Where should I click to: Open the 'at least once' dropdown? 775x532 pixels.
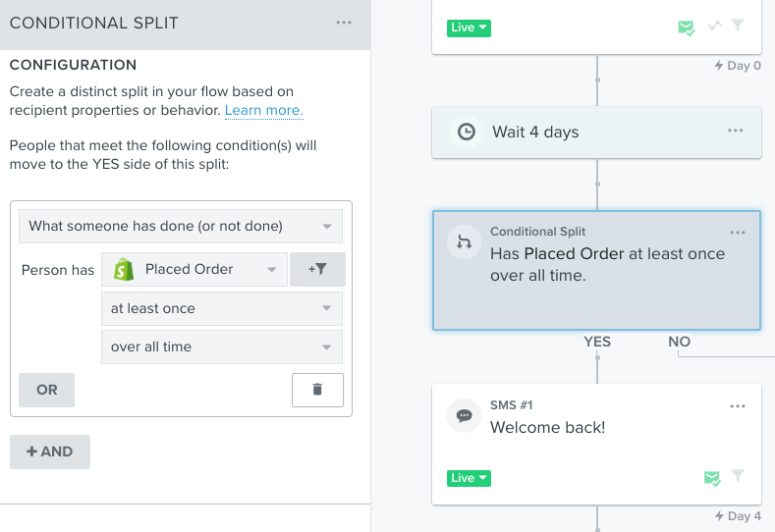(221, 308)
